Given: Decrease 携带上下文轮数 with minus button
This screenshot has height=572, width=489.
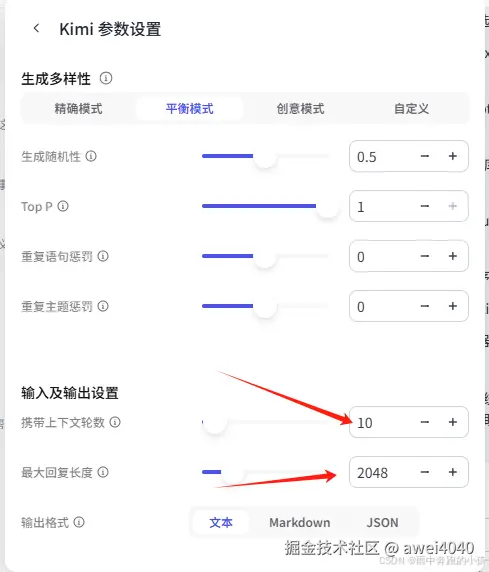Looking at the screenshot, I should coord(425,422).
